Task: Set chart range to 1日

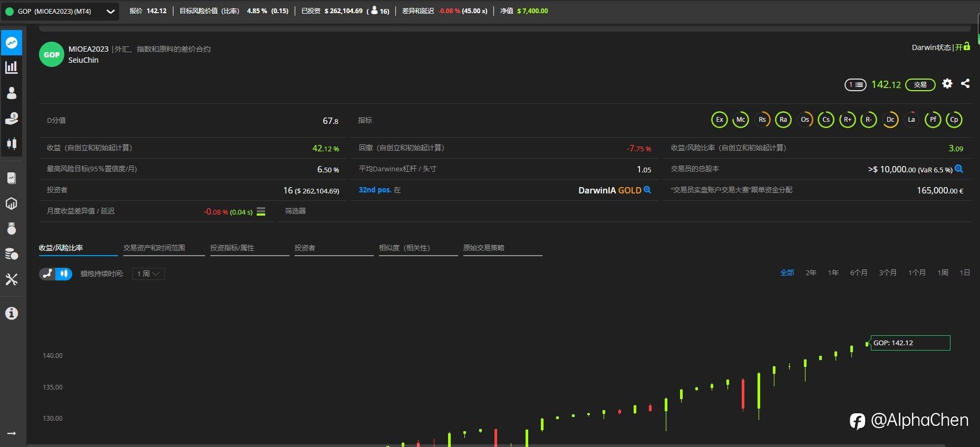Action: click(x=965, y=273)
